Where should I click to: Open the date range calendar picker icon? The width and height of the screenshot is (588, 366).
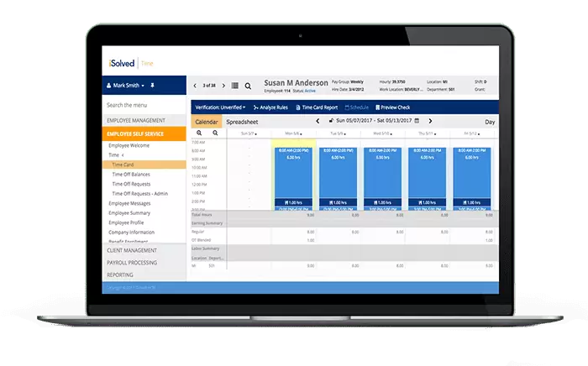(428, 122)
